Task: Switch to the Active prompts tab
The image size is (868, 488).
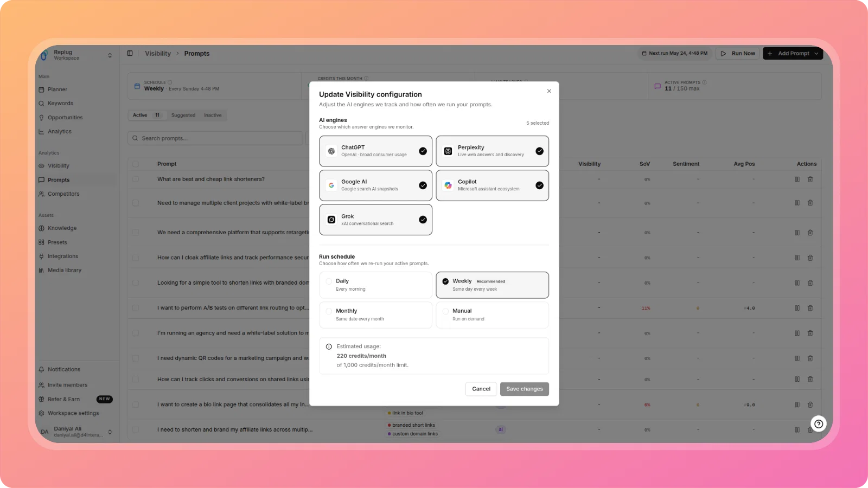Action: pos(147,115)
